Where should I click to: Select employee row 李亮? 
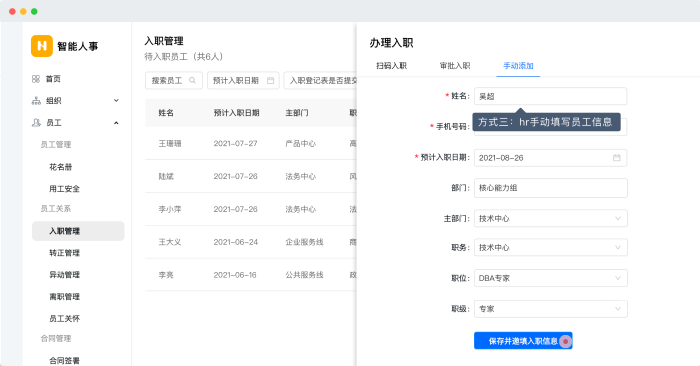click(251, 275)
